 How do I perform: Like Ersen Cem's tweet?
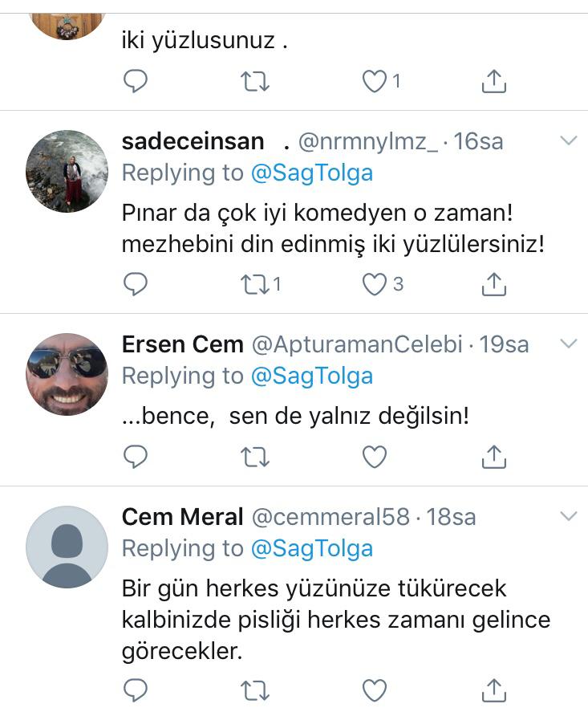[x=375, y=457]
